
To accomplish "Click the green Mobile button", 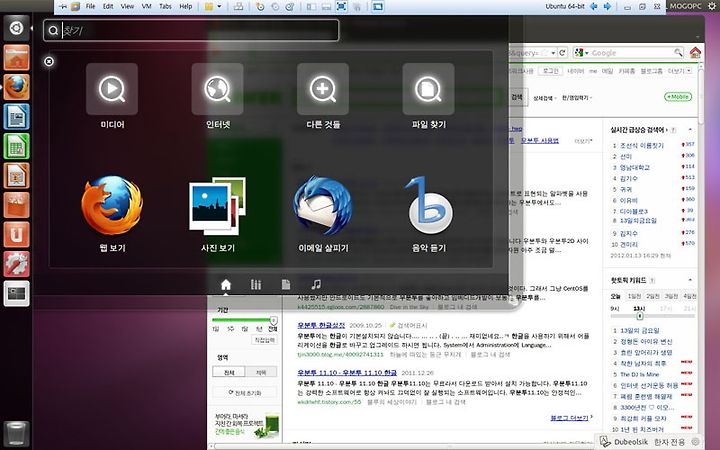I will click(x=678, y=96).
